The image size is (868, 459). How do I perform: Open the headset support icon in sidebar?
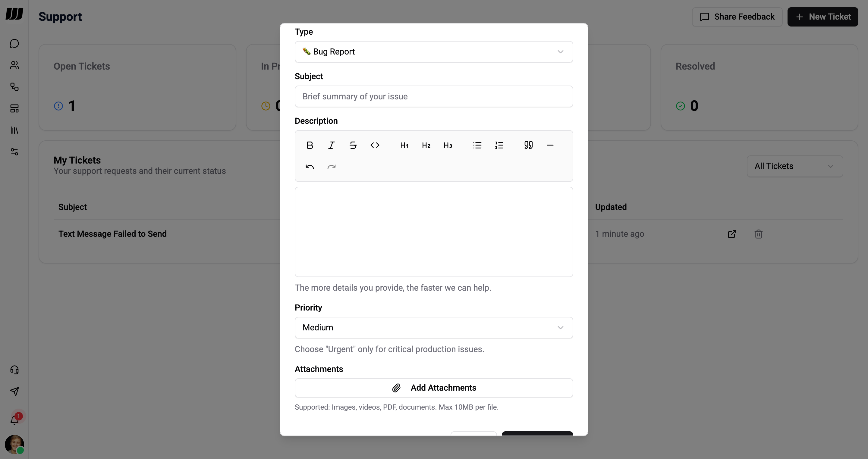coord(14,370)
